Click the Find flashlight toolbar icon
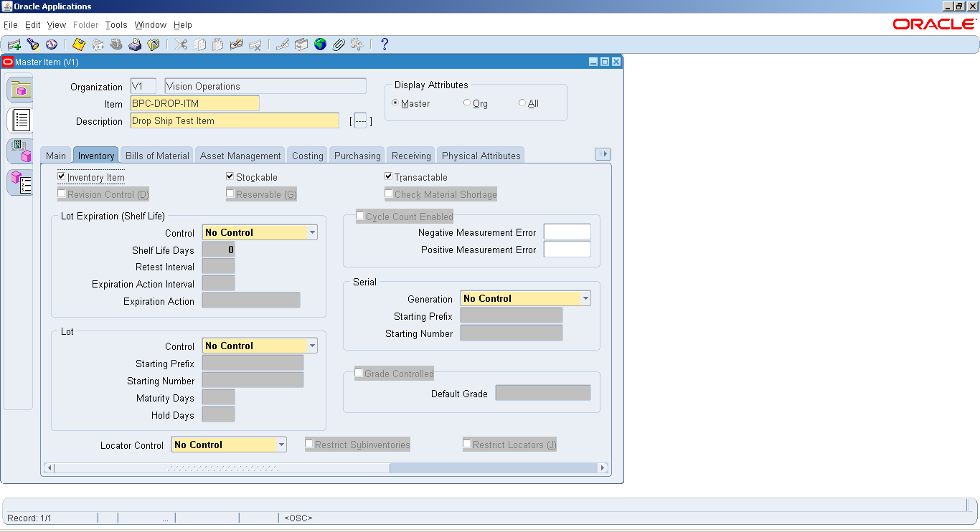This screenshot has height=532, width=980. [x=33, y=44]
